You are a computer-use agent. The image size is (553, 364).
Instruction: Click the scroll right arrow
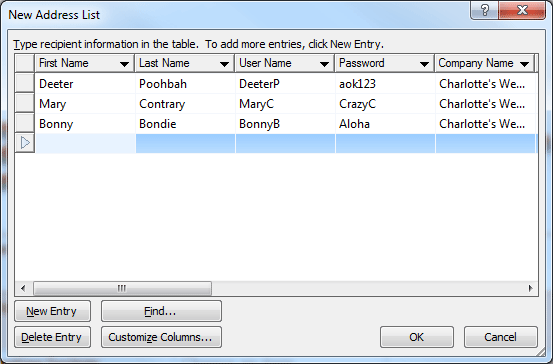(x=530, y=289)
